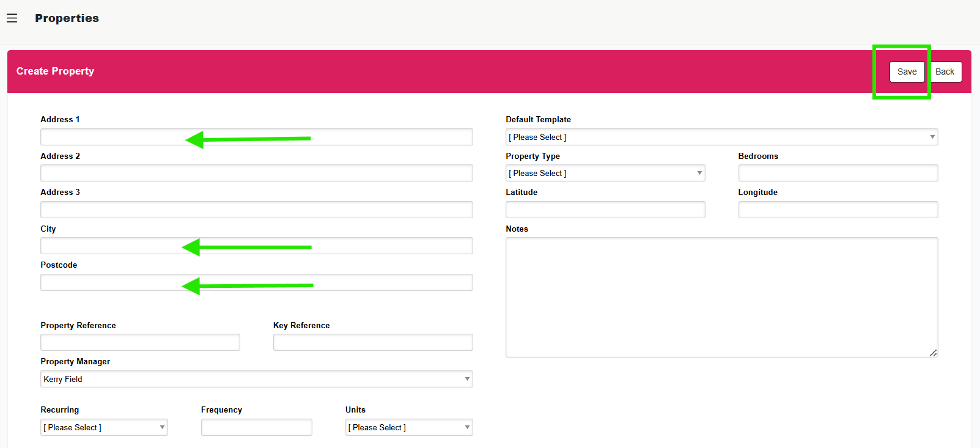This screenshot has height=448, width=980.
Task: Click the Bedrooms input field
Action: point(838,173)
